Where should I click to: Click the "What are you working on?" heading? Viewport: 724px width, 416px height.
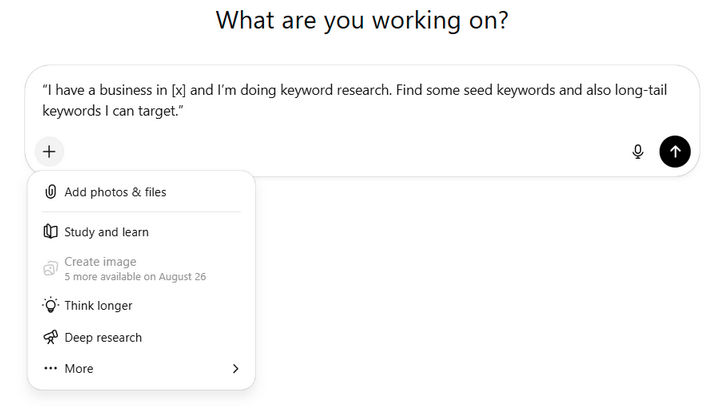point(362,20)
